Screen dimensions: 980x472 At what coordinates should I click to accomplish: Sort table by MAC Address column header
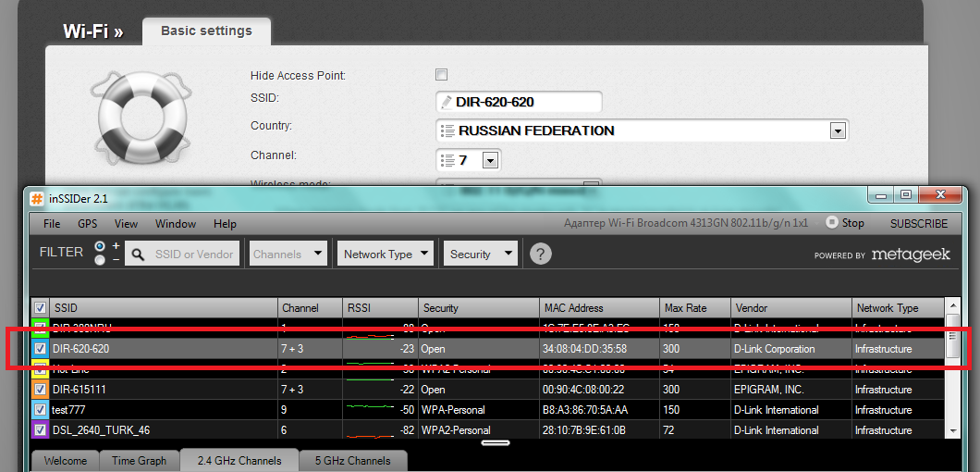pyautogui.click(x=599, y=308)
